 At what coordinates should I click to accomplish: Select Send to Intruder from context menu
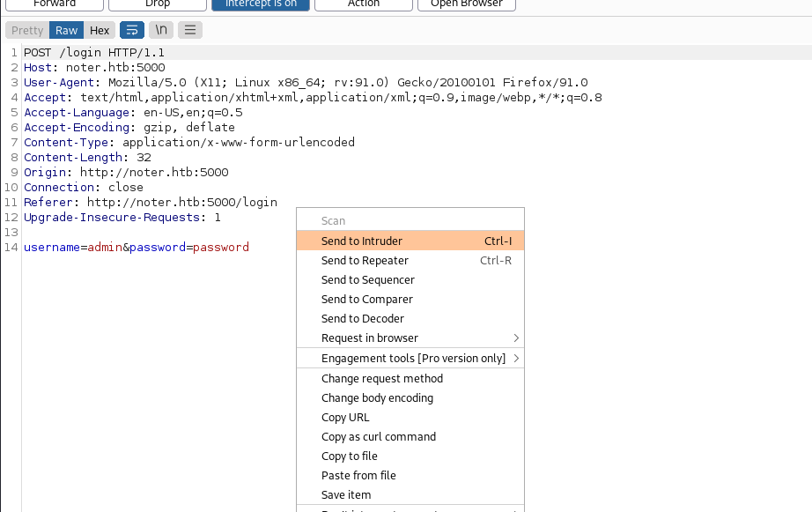pyautogui.click(x=362, y=241)
